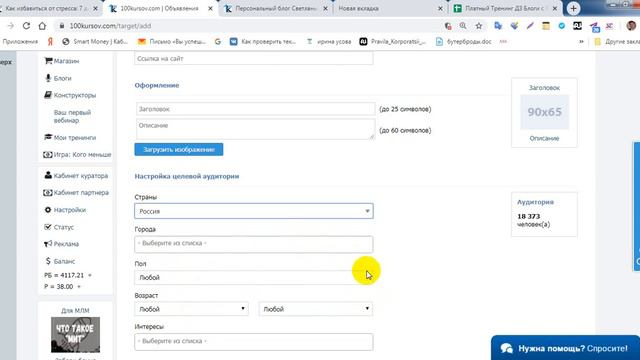Open the Интересы selection list

click(x=253, y=342)
